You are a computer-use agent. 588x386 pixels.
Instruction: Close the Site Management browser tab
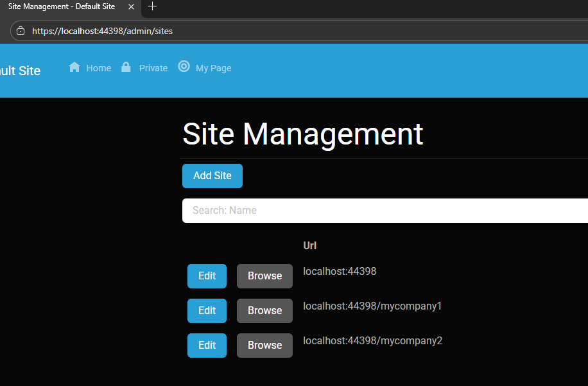tap(131, 6)
